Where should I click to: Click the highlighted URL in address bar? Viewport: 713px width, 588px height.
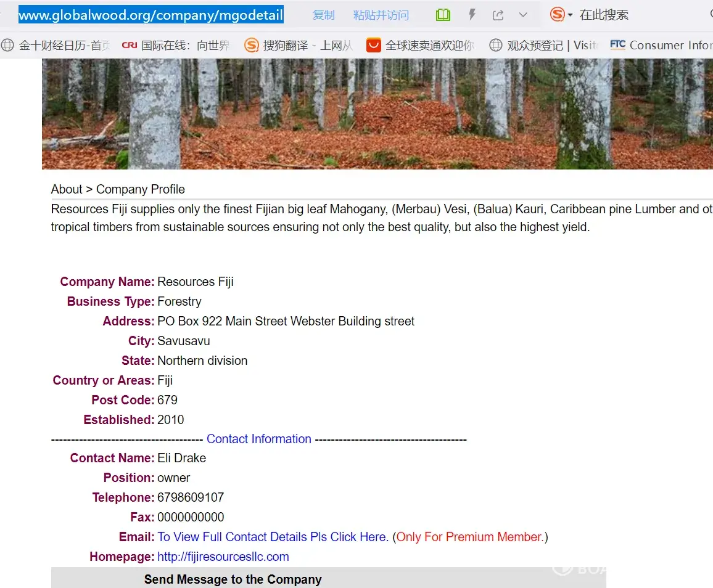click(151, 15)
